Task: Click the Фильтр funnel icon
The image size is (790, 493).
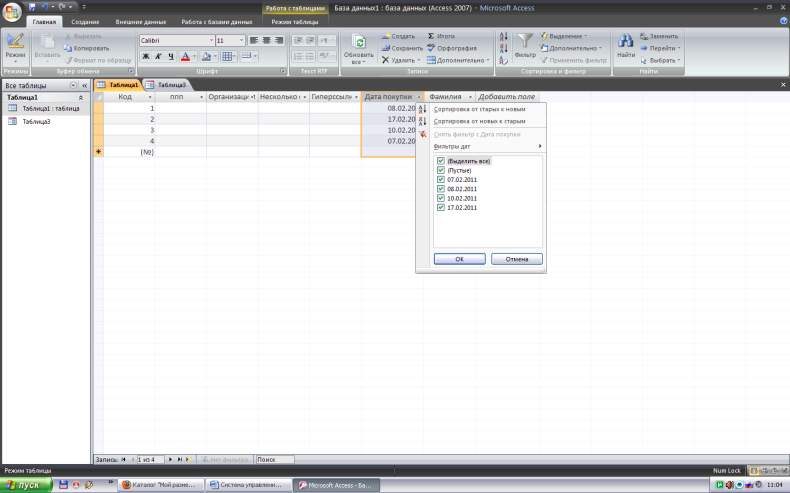Action: coord(525,41)
